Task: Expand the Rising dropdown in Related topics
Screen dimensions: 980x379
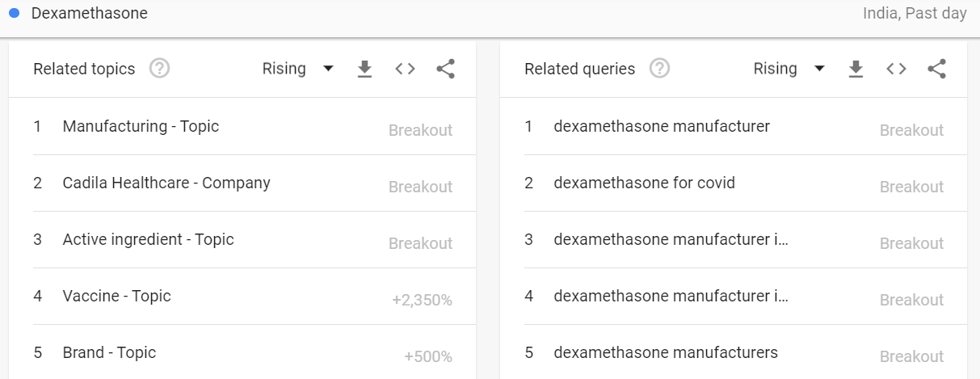Action: (x=297, y=69)
